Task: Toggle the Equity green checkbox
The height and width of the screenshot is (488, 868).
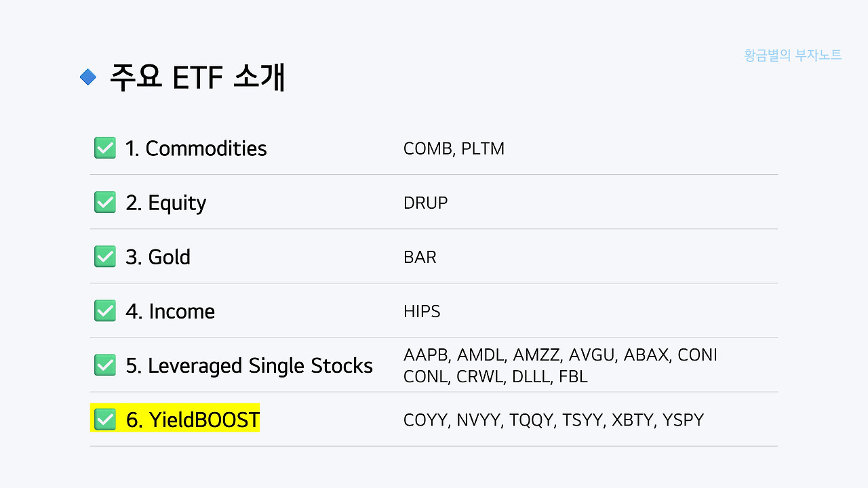Action: click(x=104, y=202)
